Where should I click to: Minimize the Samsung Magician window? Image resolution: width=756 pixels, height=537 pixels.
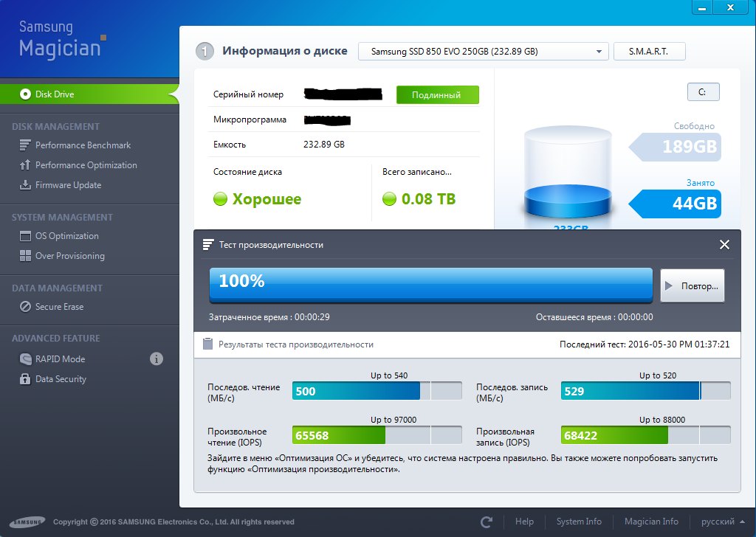coord(702,7)
